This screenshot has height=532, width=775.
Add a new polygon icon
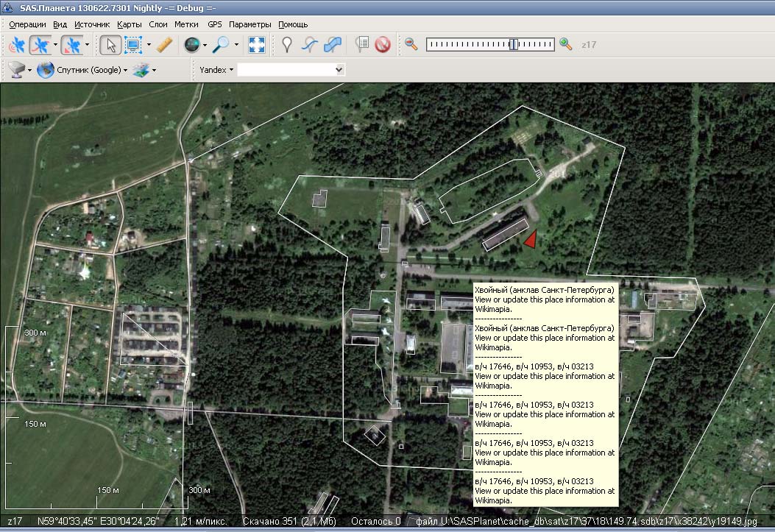point(333,45)
